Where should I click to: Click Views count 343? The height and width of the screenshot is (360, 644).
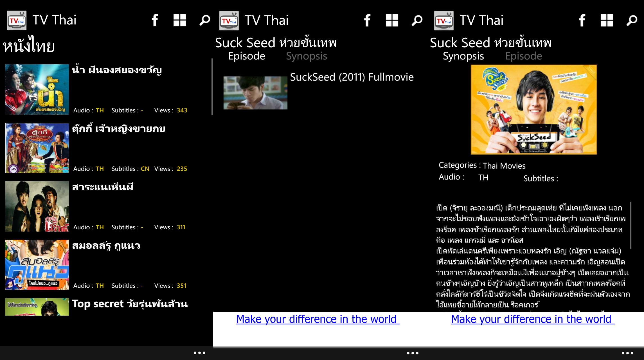[182, 110]
